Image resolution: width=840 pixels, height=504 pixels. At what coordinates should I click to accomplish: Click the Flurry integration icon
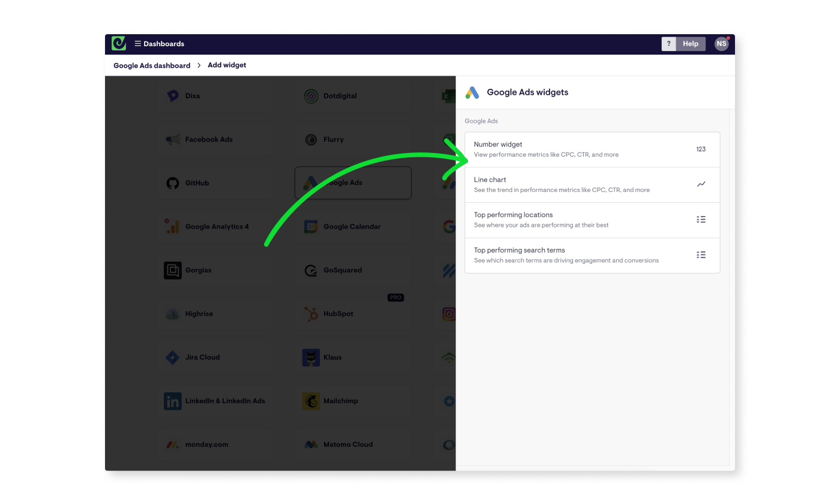[311, 140]
